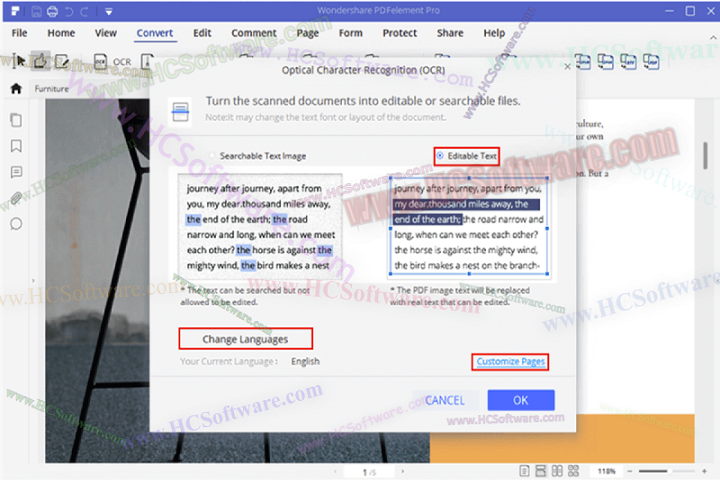Switch to the Furniture document tab
Screen dimensions: 720x480
tap(51, 89)
